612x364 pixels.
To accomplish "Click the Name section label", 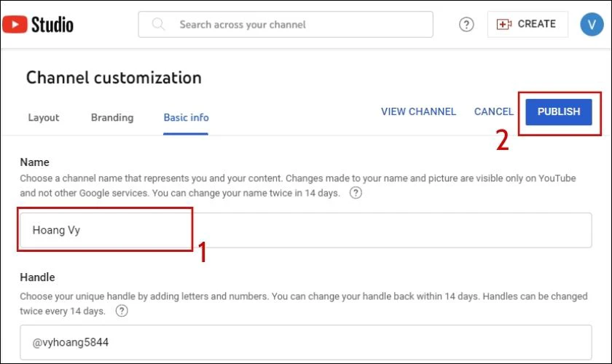I will (35, 162).
